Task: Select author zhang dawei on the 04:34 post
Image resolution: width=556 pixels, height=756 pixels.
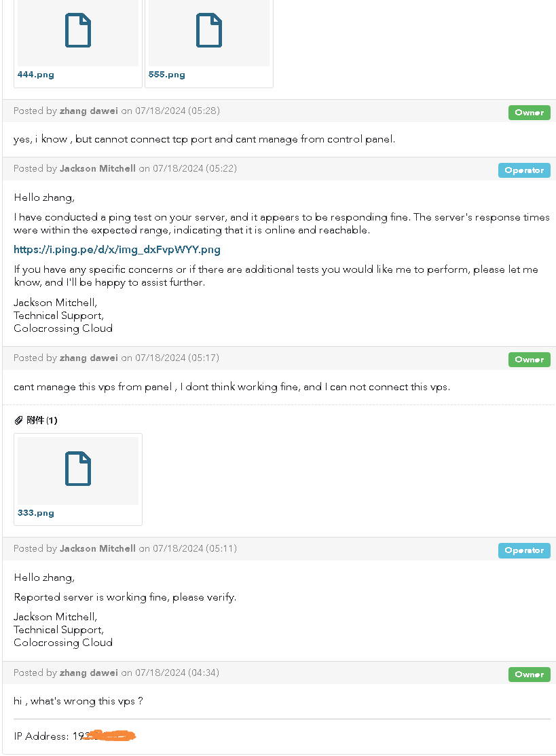Action: (89, 673)
